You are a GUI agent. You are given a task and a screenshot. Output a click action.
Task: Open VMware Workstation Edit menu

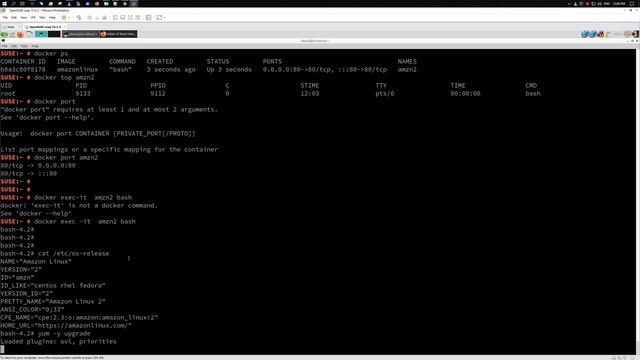(x=14, y=18)
